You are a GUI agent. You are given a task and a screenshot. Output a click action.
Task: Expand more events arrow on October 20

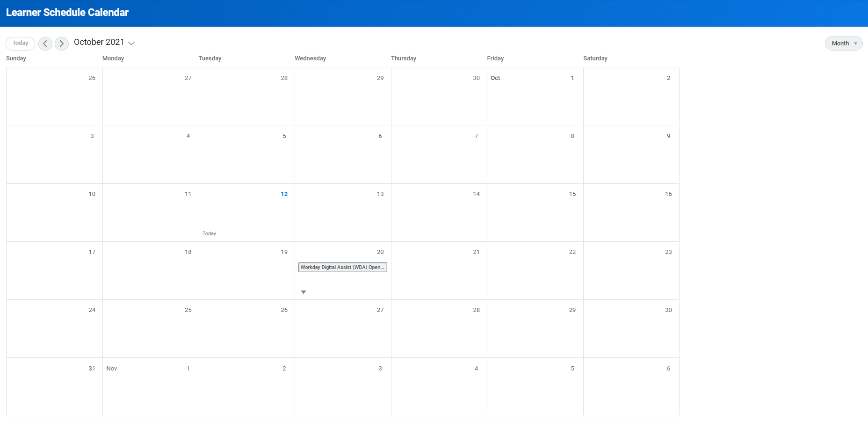click(304, 292)
